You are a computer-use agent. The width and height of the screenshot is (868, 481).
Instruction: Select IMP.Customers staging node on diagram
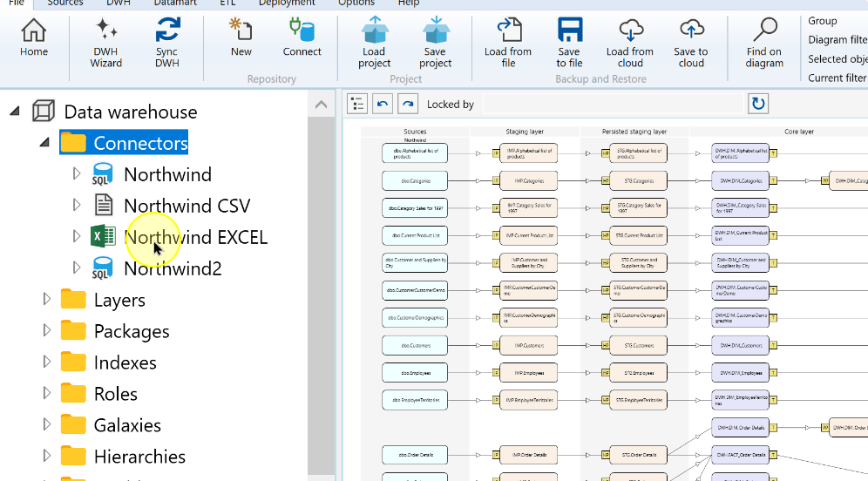(x=529, y=345)
